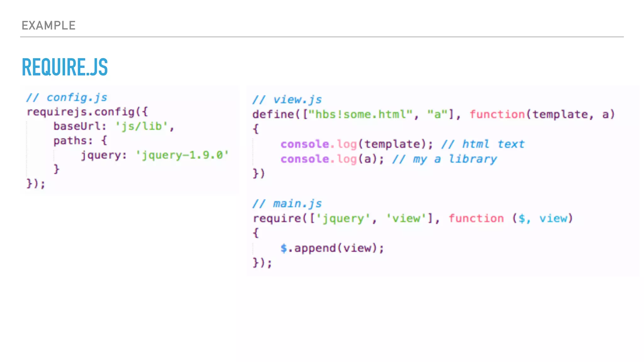Click the define(["hbs!some.html", "a"] line
The image size is (644, 362).
point(433,114)
